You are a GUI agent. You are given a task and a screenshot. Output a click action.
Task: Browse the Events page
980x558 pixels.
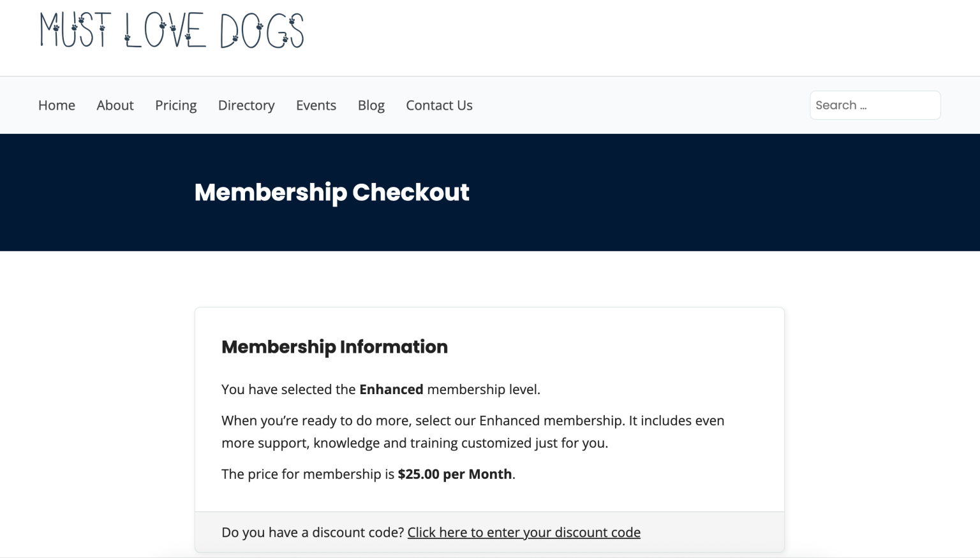(316, 105)
